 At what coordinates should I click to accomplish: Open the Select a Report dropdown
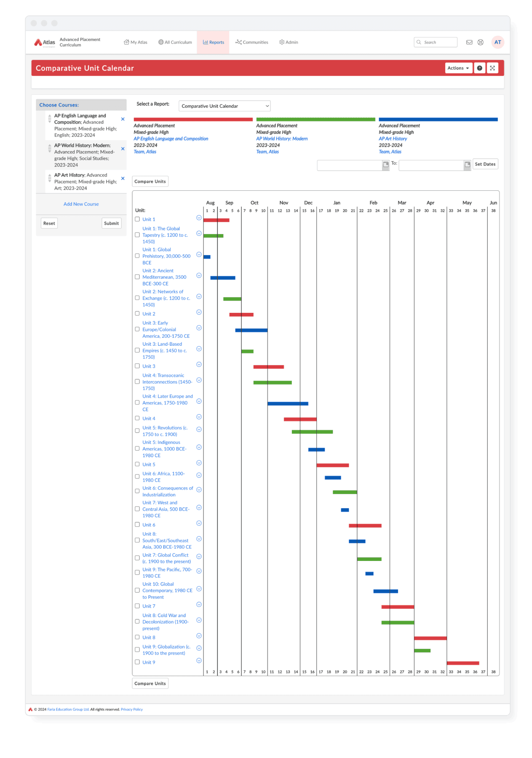coord(225,106)
